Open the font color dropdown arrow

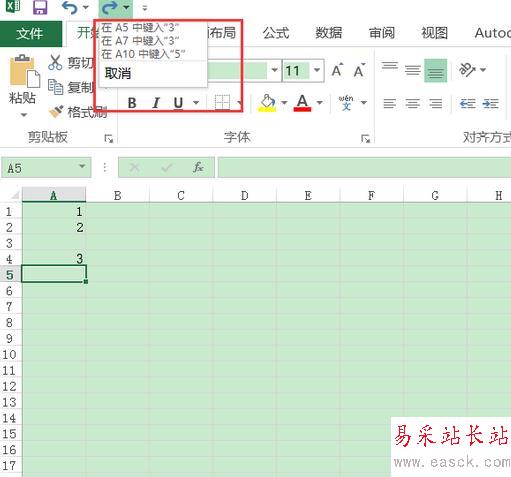point(319,103)
